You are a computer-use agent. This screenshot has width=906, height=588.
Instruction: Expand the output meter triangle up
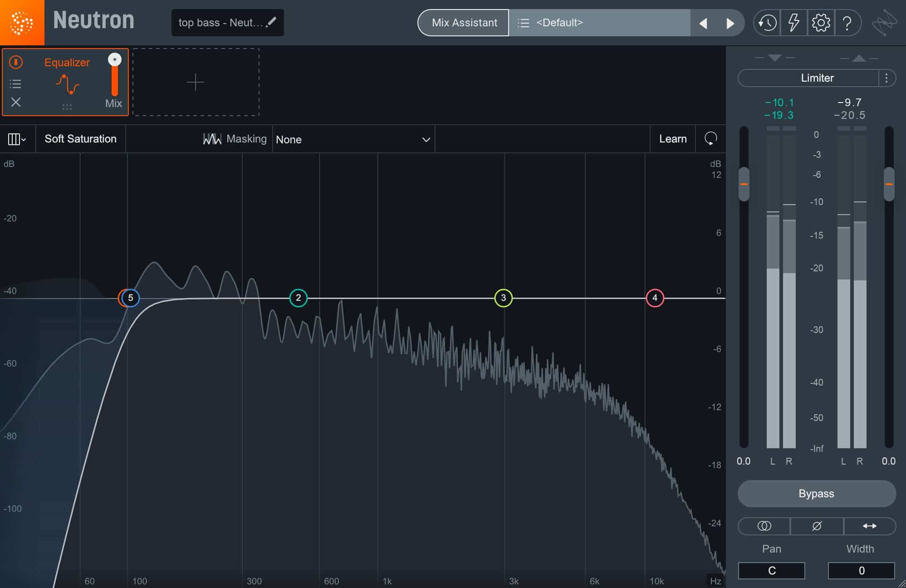coord(859,58)
